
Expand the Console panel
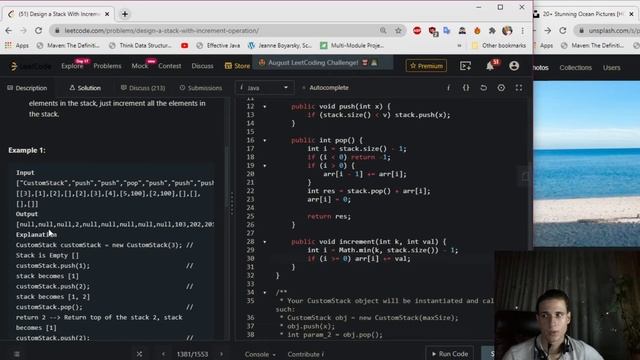(260, 354)
